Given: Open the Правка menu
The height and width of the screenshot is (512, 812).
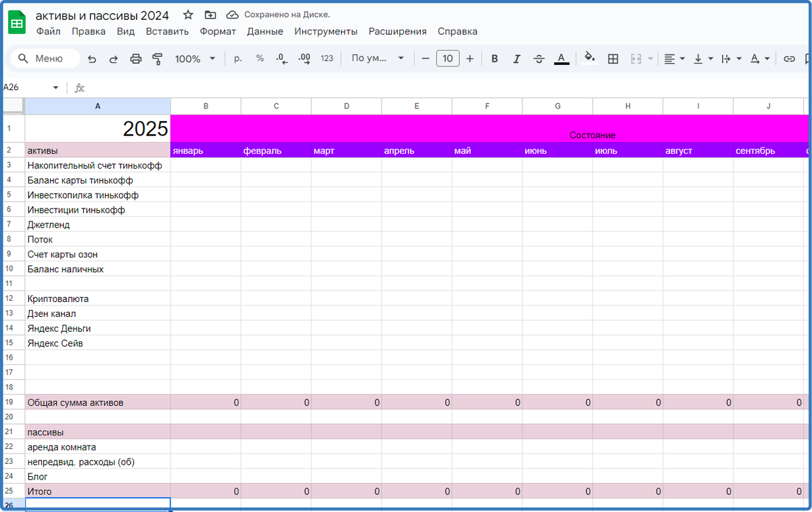Looking at the screenshot, I should 89,31.
